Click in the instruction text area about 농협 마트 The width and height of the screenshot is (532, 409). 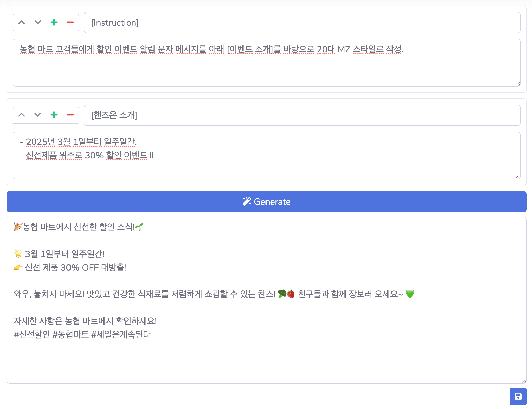(267, 63)
